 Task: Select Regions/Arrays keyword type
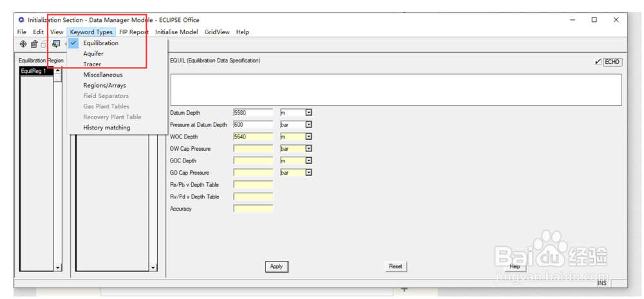(x=104, y=86)
